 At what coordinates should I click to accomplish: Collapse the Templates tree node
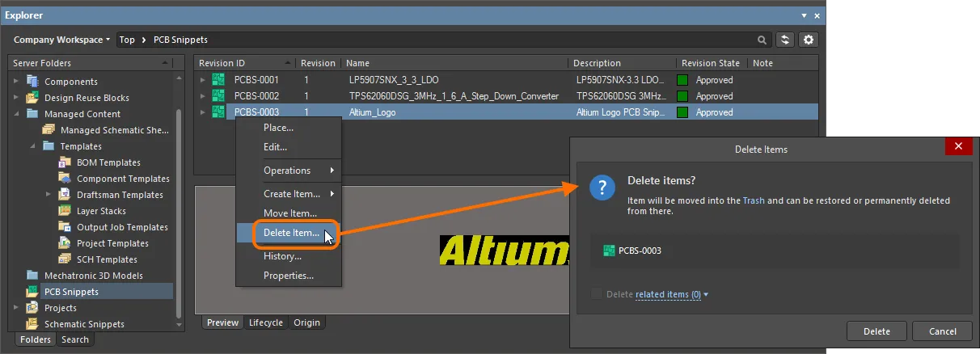[x=32, y=146]
